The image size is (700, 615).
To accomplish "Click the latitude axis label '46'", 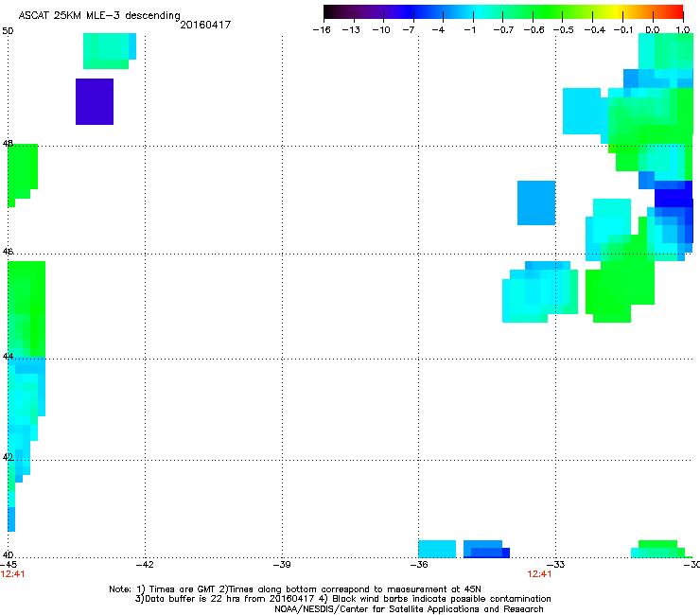I will (8, 252).
